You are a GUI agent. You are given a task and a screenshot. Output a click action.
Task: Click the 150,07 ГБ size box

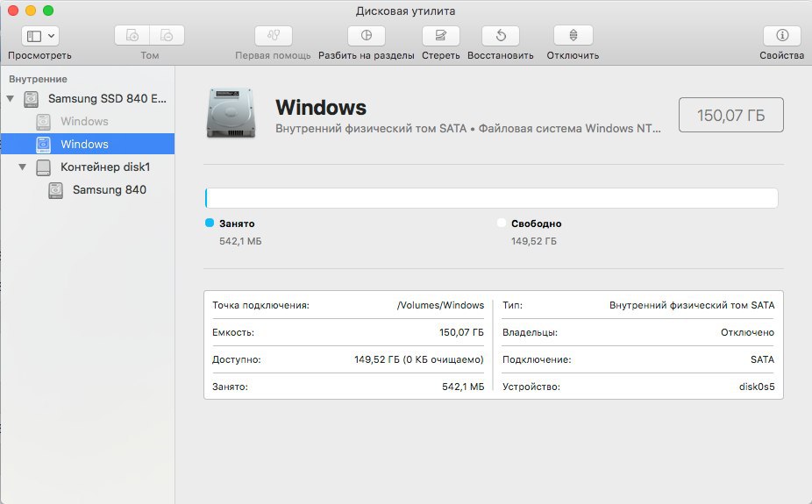coord(730,115)
